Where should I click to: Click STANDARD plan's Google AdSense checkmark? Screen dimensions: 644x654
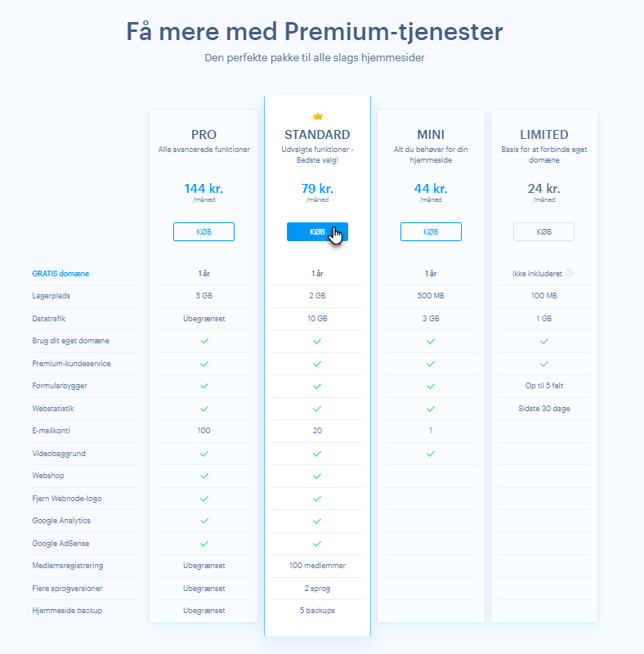[317, 543]
